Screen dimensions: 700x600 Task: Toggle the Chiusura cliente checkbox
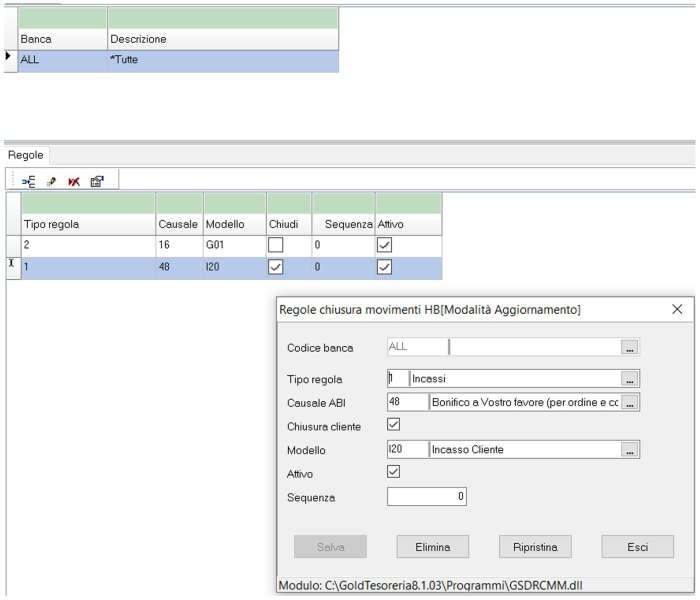pyautogui.click(x=393, y=425)
